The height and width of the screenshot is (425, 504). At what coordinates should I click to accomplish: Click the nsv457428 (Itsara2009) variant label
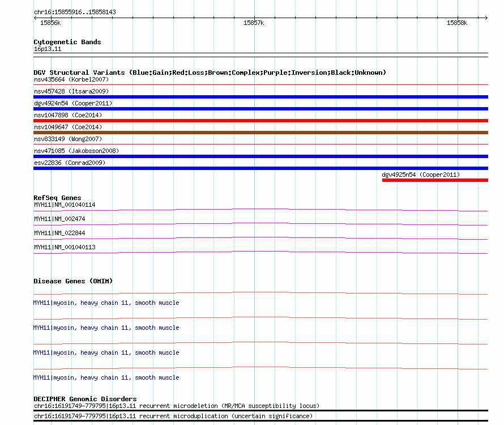[71, 91]
